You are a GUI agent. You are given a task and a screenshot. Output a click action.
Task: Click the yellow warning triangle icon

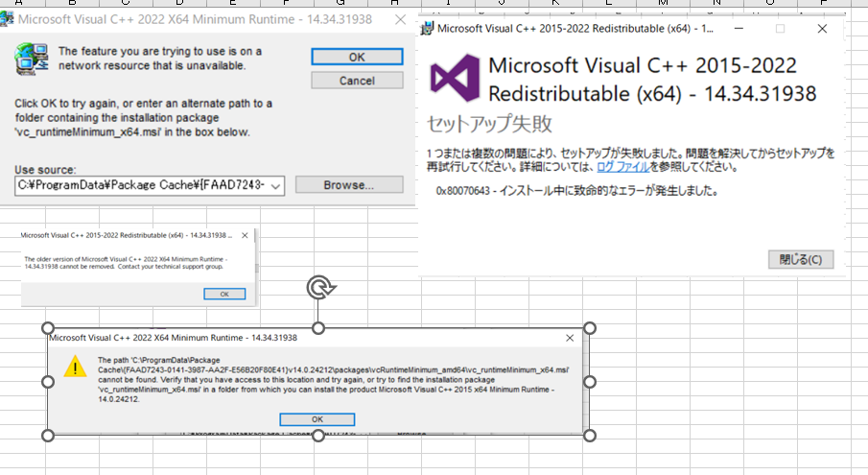[x=75, y=367]
